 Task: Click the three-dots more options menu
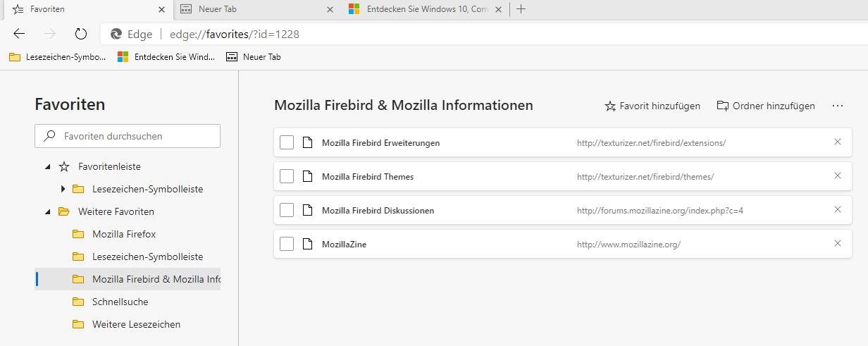pyautogui.click(x=837, y=106)
